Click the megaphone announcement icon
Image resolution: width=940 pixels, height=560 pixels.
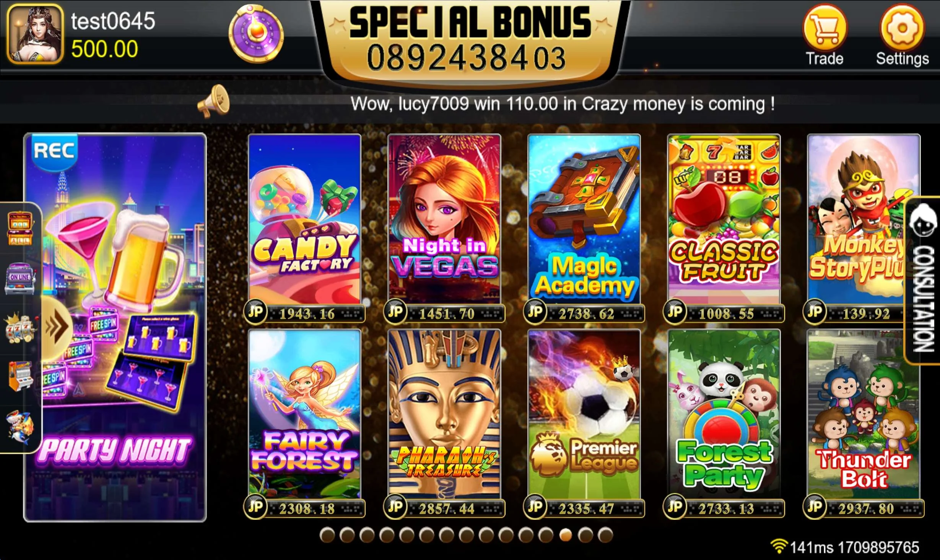pos(213,102)
